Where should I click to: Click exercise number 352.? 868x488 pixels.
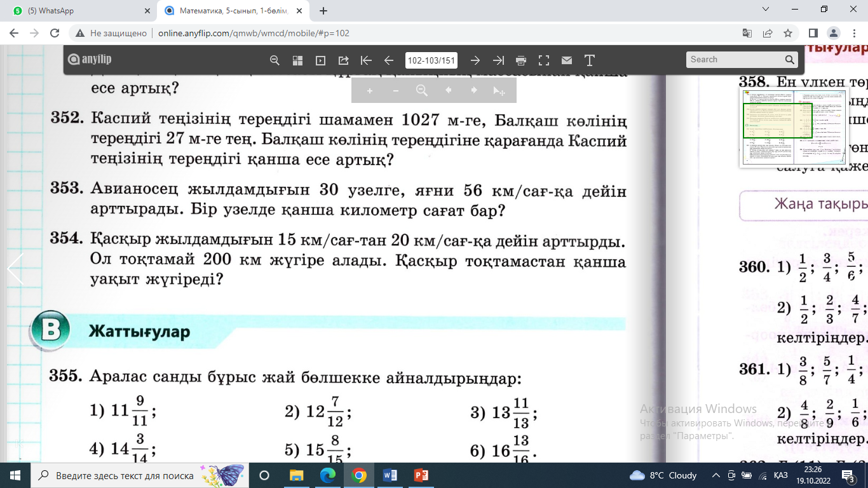(x=67, y=119)
